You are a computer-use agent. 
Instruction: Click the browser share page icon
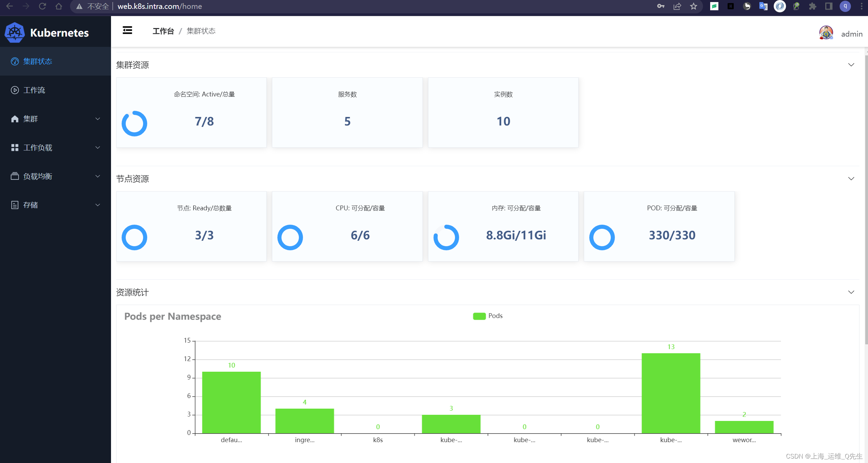(x=677, y=6)
